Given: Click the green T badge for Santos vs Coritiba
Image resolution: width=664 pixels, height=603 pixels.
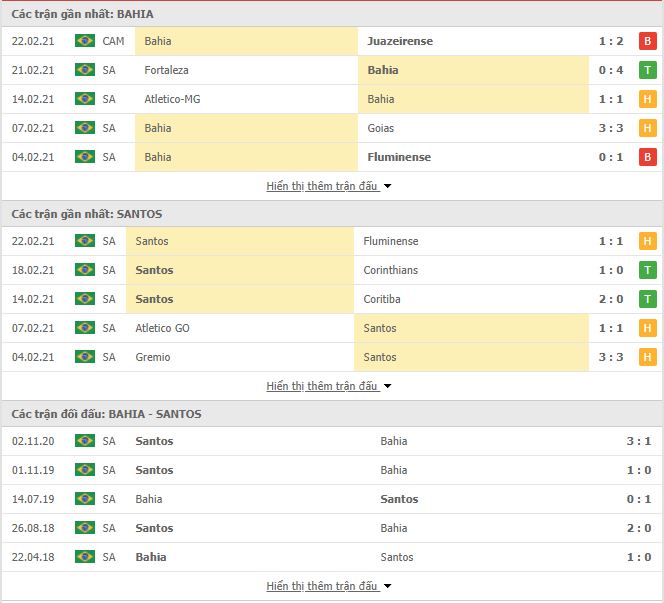Looking at the screenshot, I should [647, 299].
